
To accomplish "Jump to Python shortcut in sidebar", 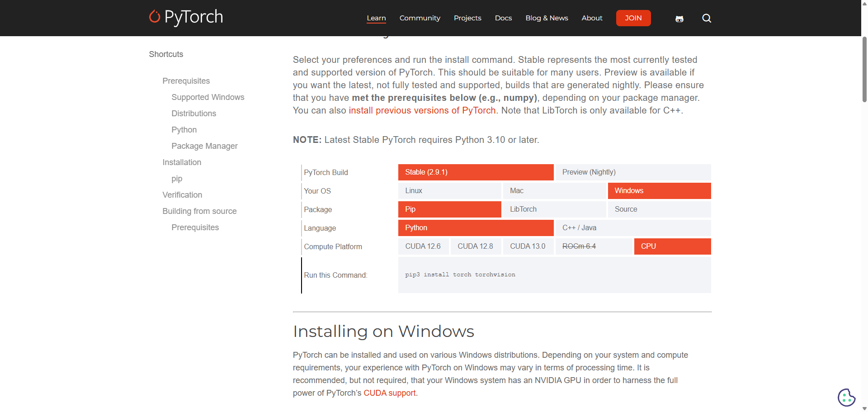I will [184, 130].
